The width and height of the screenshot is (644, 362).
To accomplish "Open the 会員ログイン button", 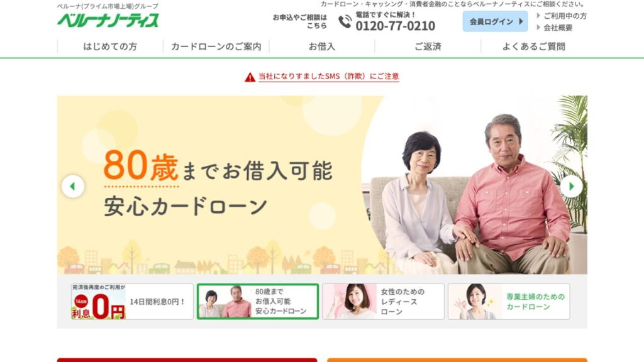I will click(x=495, y=21).
